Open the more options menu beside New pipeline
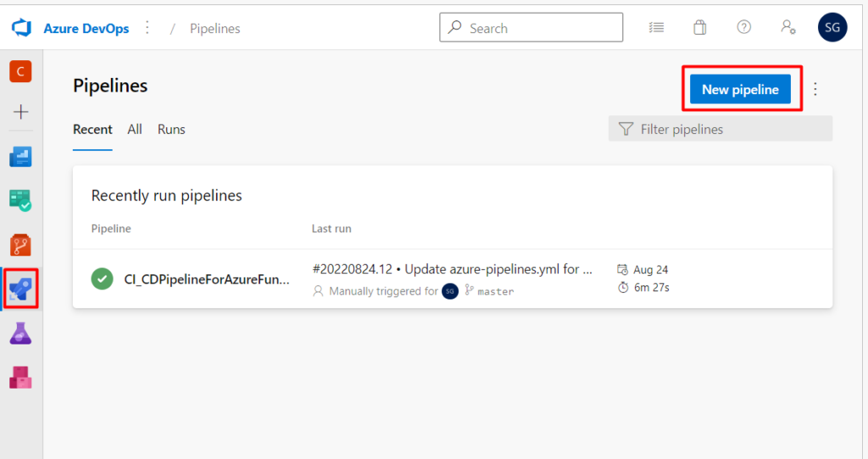 (x=815, y=89)
